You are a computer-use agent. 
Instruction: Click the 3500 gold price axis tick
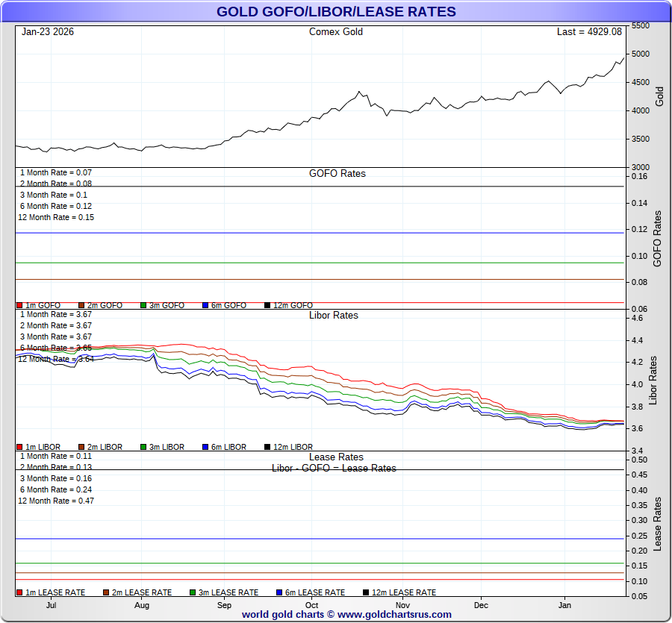tap(641, 139)
